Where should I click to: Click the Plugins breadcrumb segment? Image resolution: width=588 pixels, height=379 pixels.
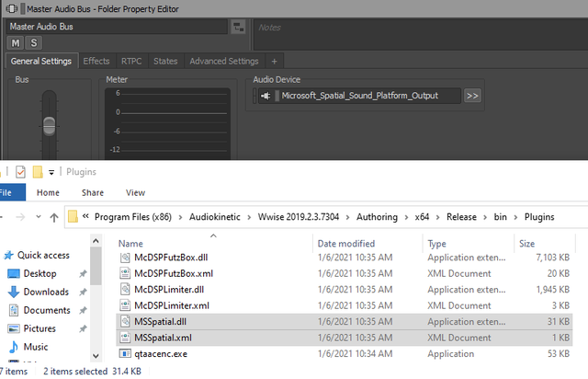point(539,217)
